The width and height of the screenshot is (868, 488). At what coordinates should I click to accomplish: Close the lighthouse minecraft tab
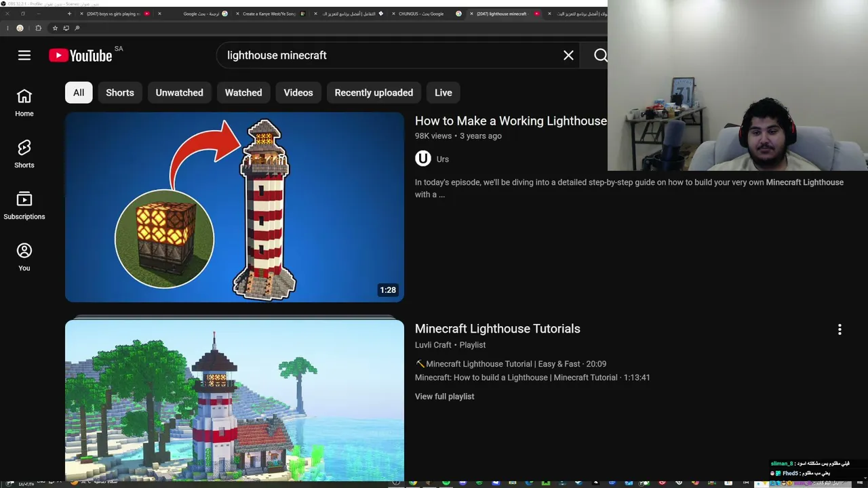(x=471, y=14)
